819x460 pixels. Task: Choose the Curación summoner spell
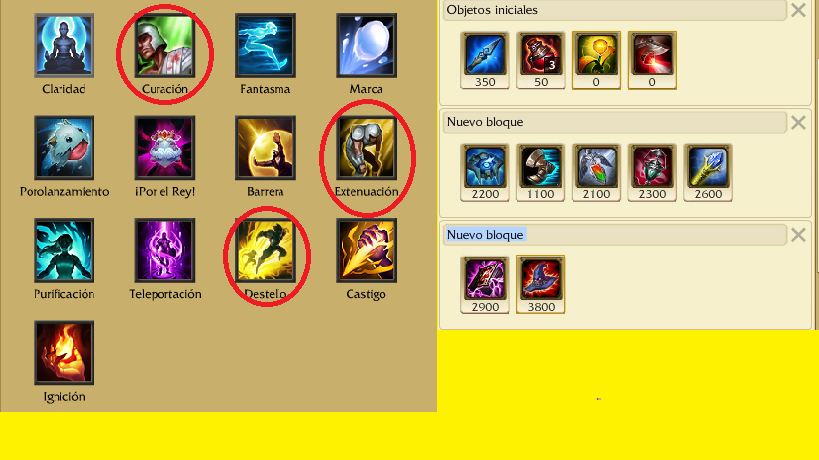click(165, 45)
